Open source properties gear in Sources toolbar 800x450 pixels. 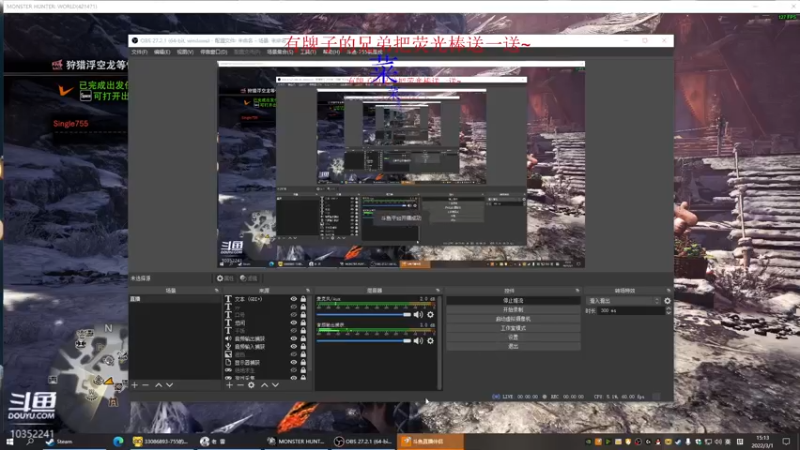[x=251, y=385]
